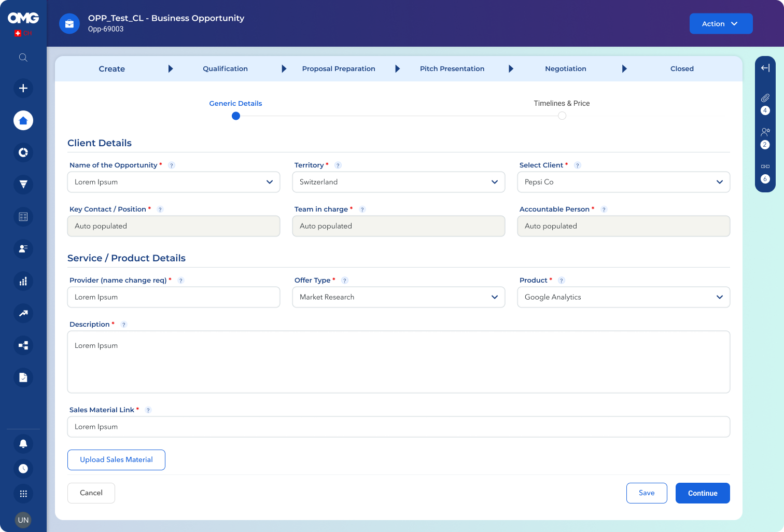The image size is (784, 532).
Task: Click the Sales Material Link input field
Action: click(x=398, y=427)
